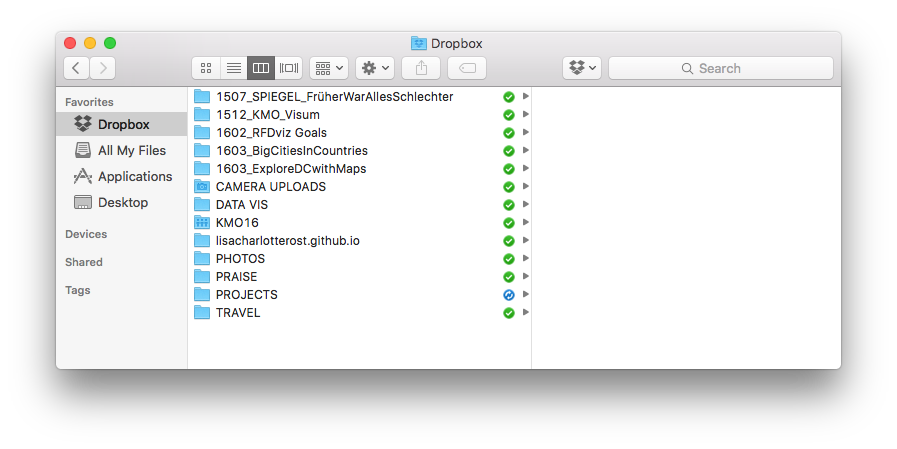Select the PROJECTS folder name
This screenshot has width=897, height=449.
pos(247,295)
